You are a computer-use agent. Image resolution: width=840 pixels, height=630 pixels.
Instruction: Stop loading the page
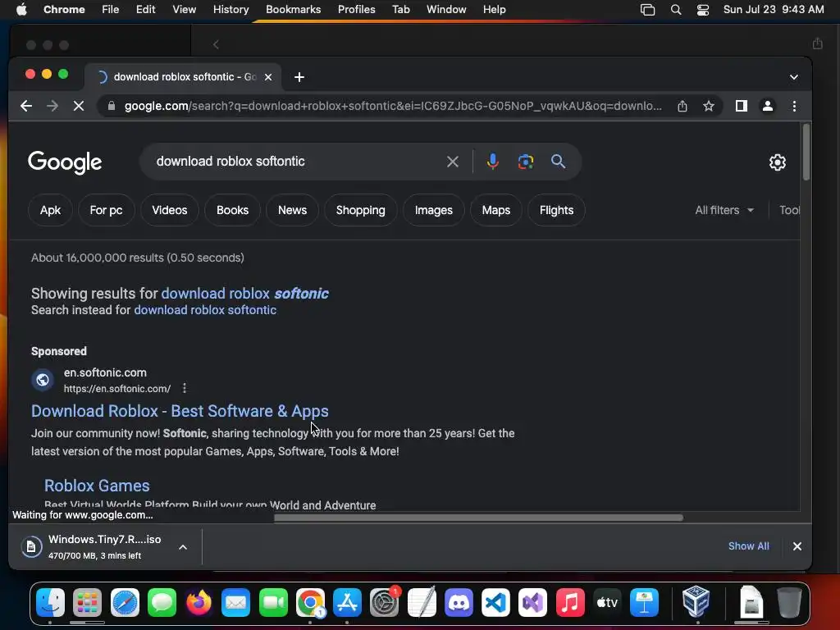click(79, 106)
